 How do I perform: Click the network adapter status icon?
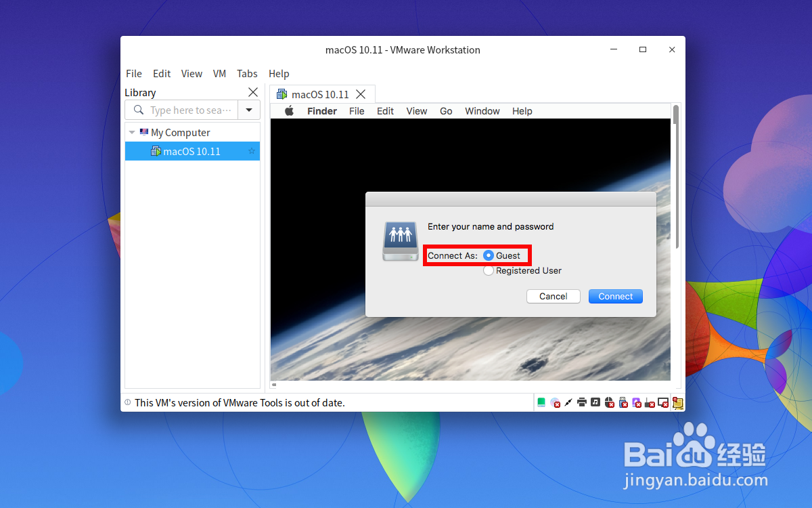click(x=568, y=402)
